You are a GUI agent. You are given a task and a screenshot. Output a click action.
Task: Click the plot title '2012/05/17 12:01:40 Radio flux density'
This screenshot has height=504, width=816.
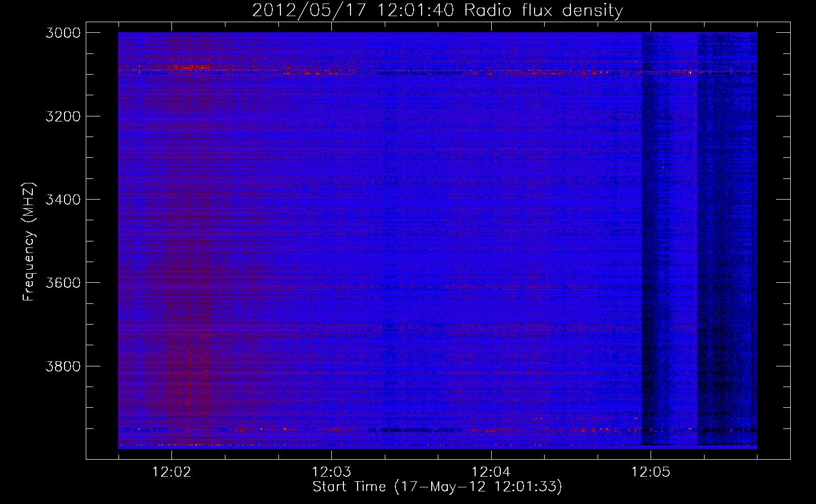point(437,10)
